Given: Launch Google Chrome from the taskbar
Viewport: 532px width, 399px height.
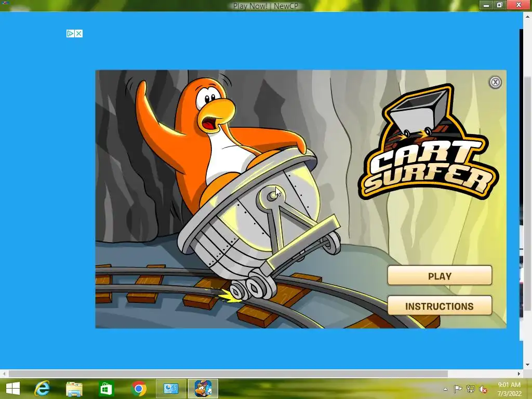Looking at the screenshot, I should click(x=138, y=389).
